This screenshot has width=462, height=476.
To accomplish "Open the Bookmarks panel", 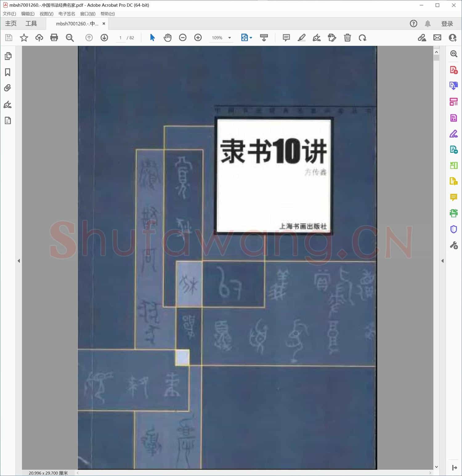I will tap(8, 72).
